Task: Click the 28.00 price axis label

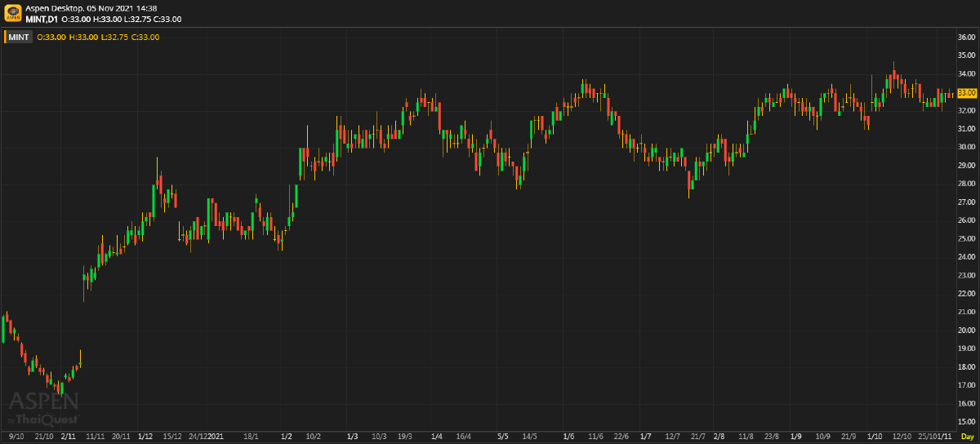Action: click(967, 184)
